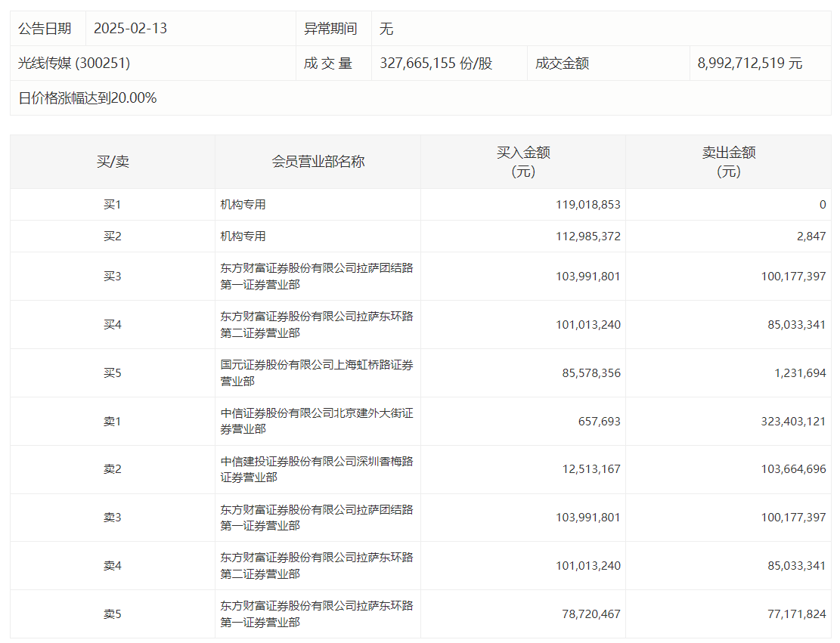Select buy amount 119,018,853

[587, 205]
